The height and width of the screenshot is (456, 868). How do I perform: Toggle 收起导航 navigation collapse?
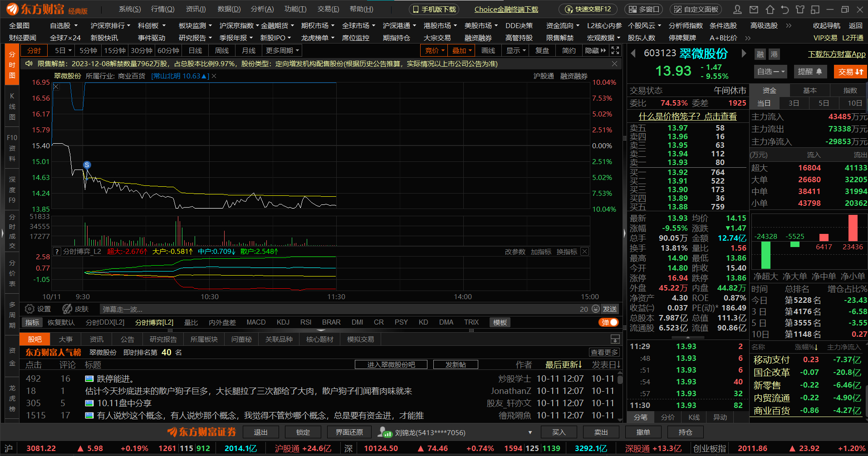tap(826, 26)
